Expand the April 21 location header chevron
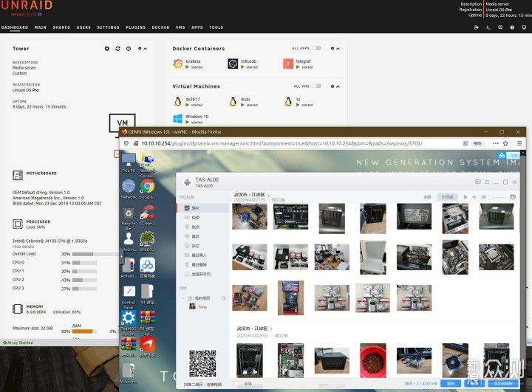 tap(268, 195)
